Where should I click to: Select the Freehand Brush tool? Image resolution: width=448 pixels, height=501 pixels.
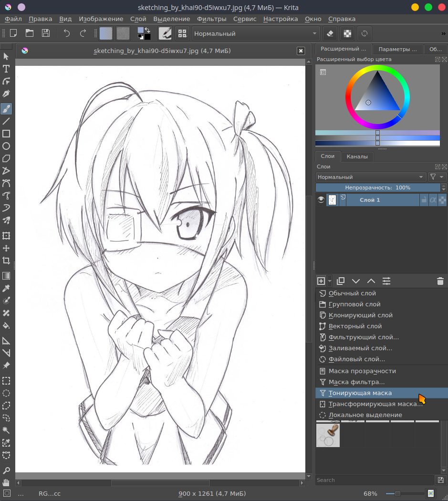click(6, 109)
